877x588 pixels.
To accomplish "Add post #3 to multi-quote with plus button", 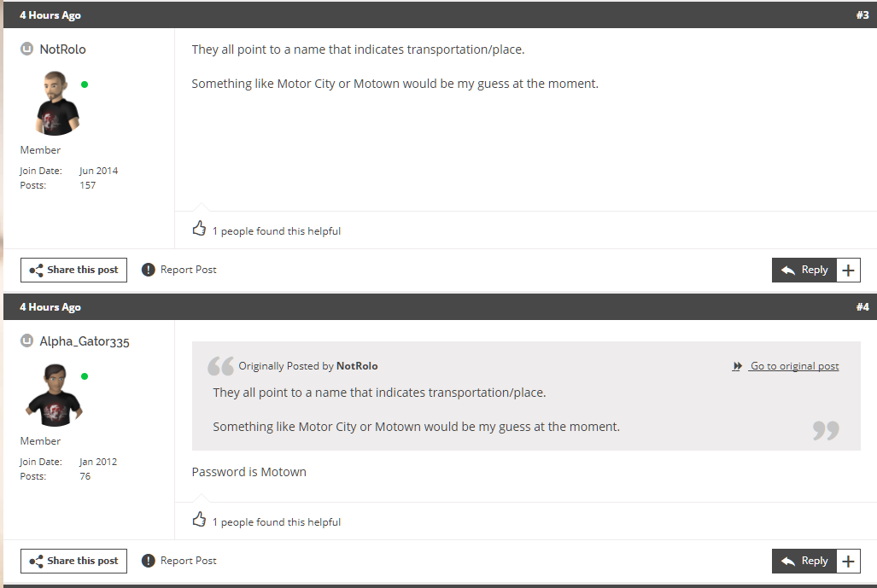I will 849,270.
